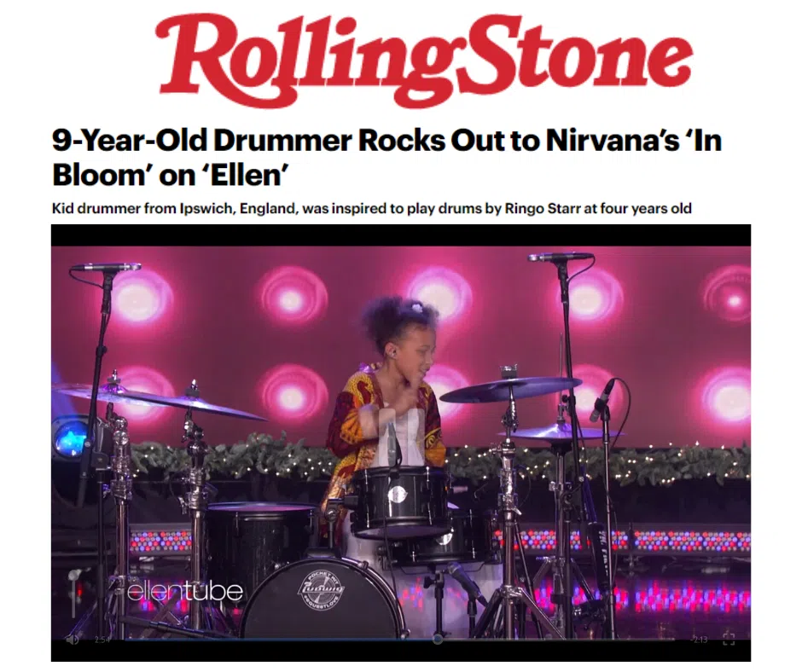Click the 'Kid drummer from Ipswich' subheading
This screenshot has width=802, height=672.
[x=372, y=209]
